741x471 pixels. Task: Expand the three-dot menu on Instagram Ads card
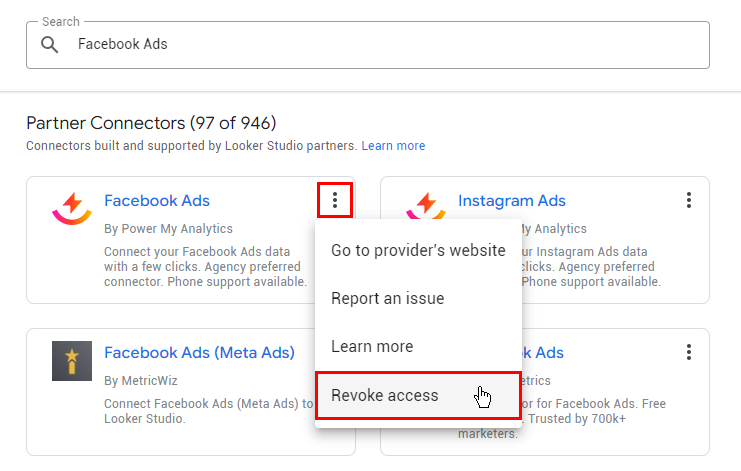click(689, 201)
